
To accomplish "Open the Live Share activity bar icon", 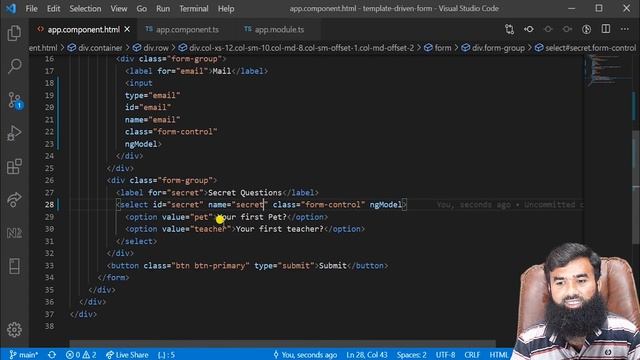I will [x=14, y=200].
